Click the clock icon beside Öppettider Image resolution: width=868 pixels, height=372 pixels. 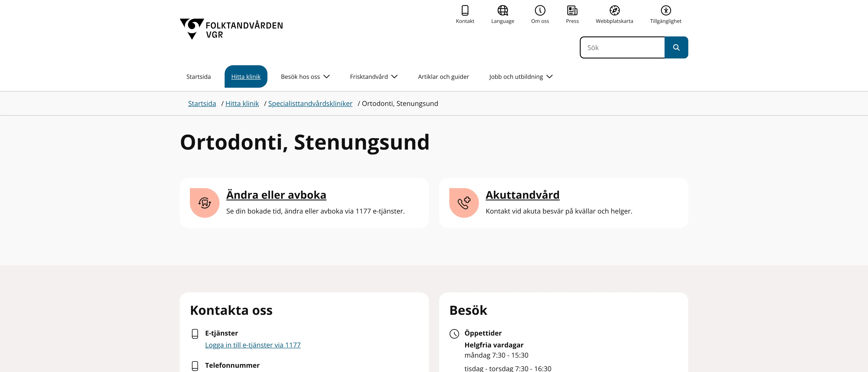click(x=454, y=334)
